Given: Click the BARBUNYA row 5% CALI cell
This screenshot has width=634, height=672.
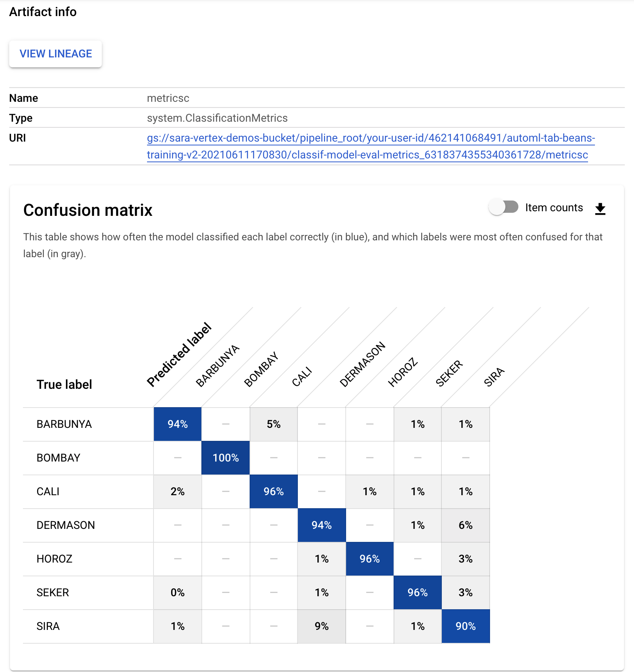Looking at the screenshot, I should click(x=274, y=424).
